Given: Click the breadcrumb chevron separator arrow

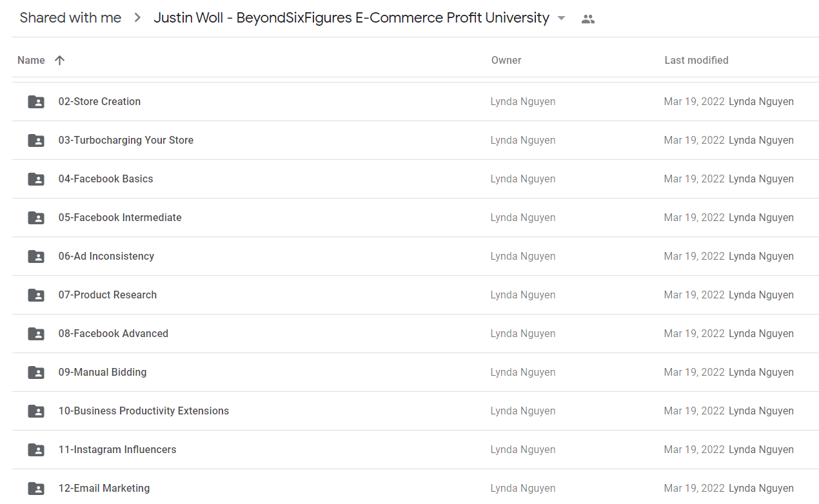Looking at the screenshot, I should point(137,18).
